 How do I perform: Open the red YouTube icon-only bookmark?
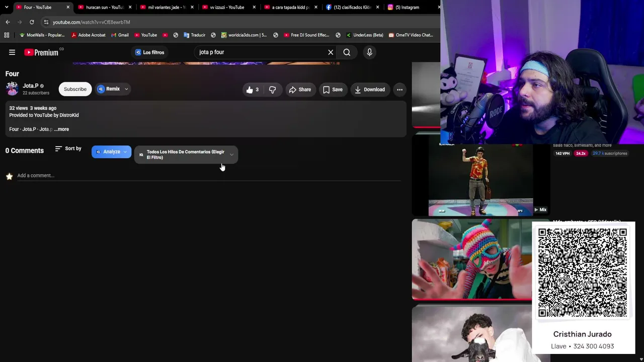[x=165, y=35]
